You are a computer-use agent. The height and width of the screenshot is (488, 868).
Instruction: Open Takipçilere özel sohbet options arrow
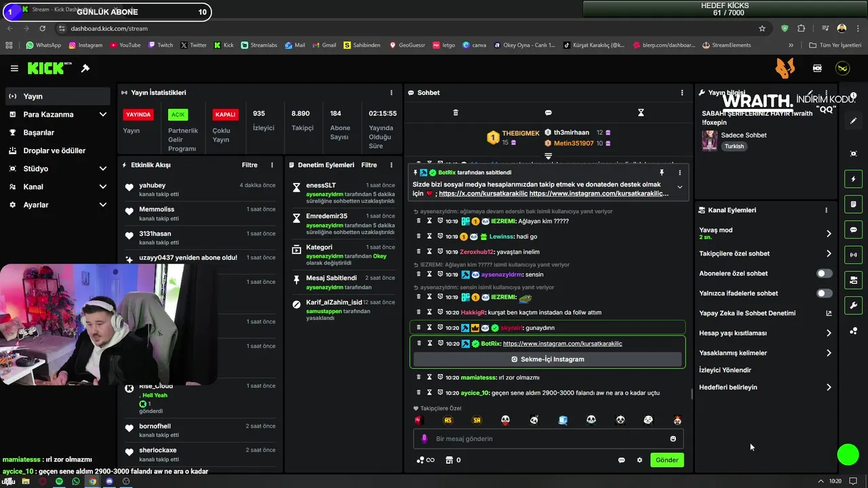829,253
